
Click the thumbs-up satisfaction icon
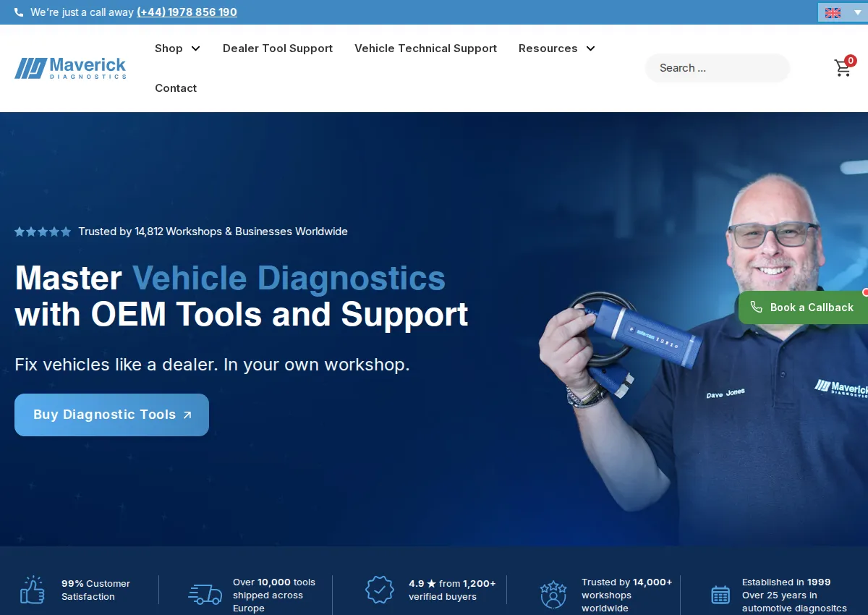[x=33, y=590]
